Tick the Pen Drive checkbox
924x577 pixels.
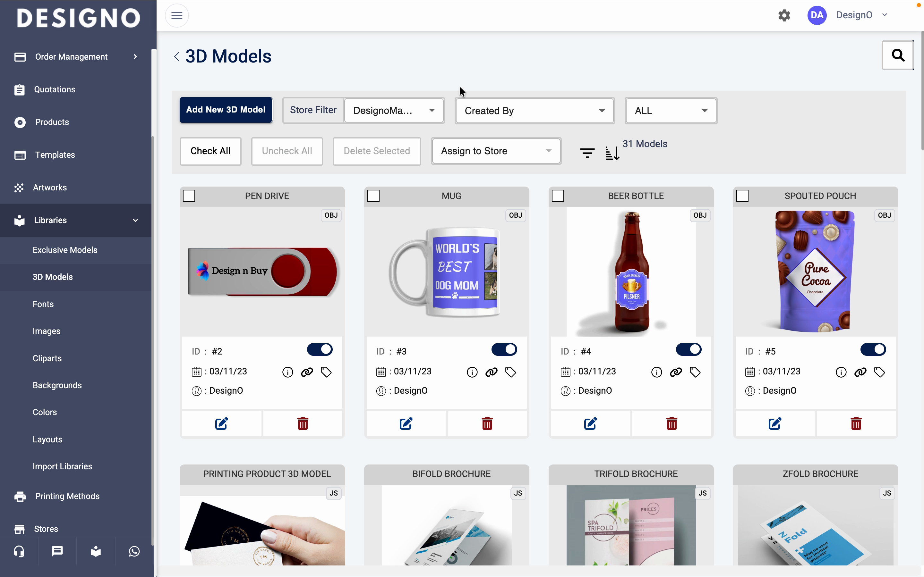point(189,196)
